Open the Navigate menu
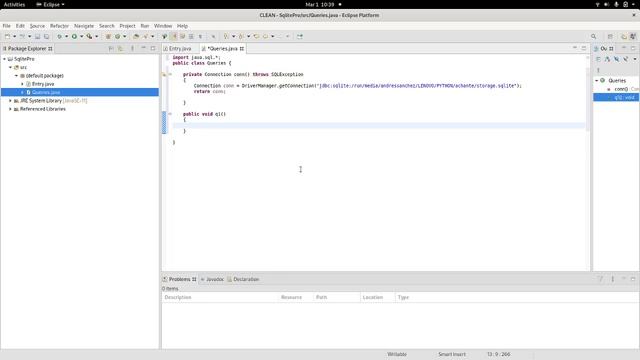This screenshot has width=640, height=360. pyautogui.click(x=84, y=26)
